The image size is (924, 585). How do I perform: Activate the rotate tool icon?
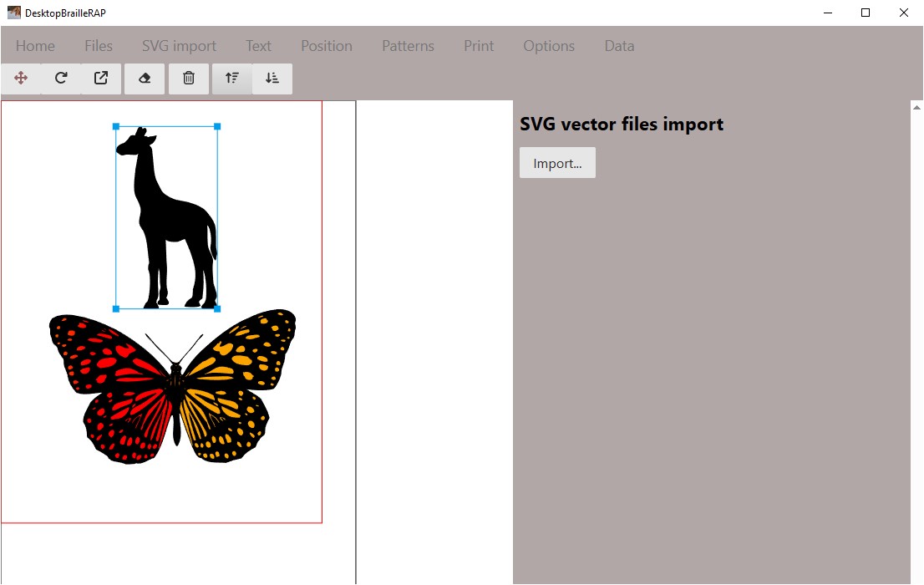tap(61, 79)
